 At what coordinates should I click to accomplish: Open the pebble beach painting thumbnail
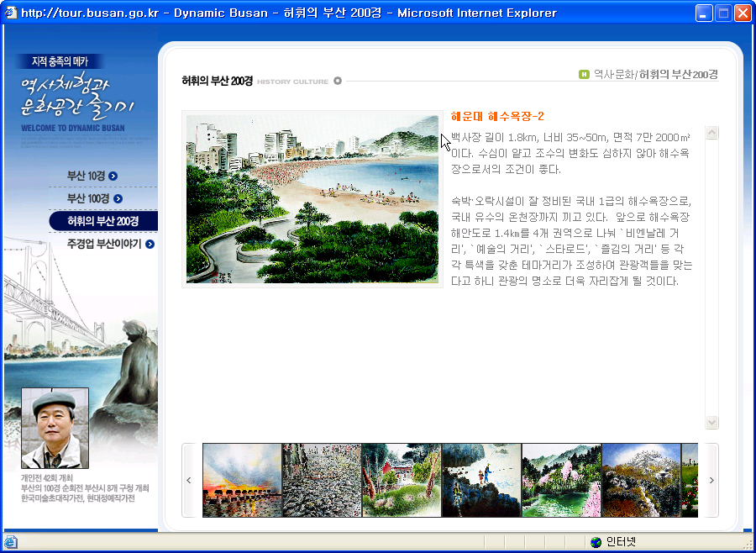(x=322, y=480)
